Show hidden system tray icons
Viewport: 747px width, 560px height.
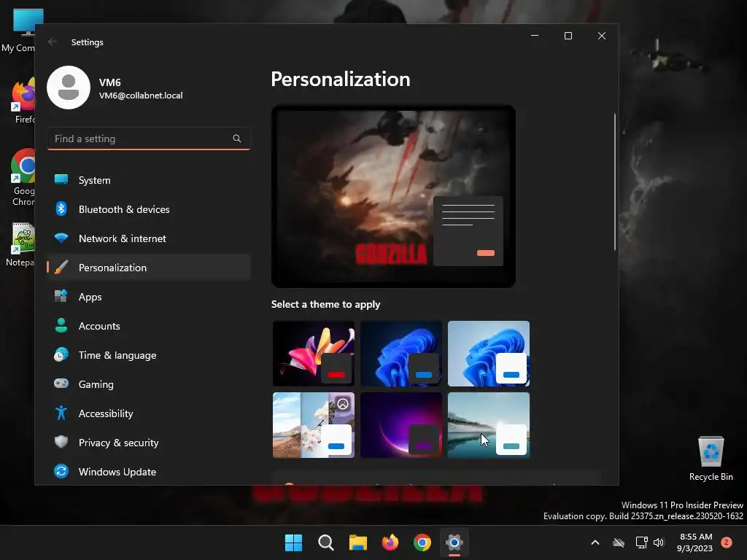pos(595,542)
